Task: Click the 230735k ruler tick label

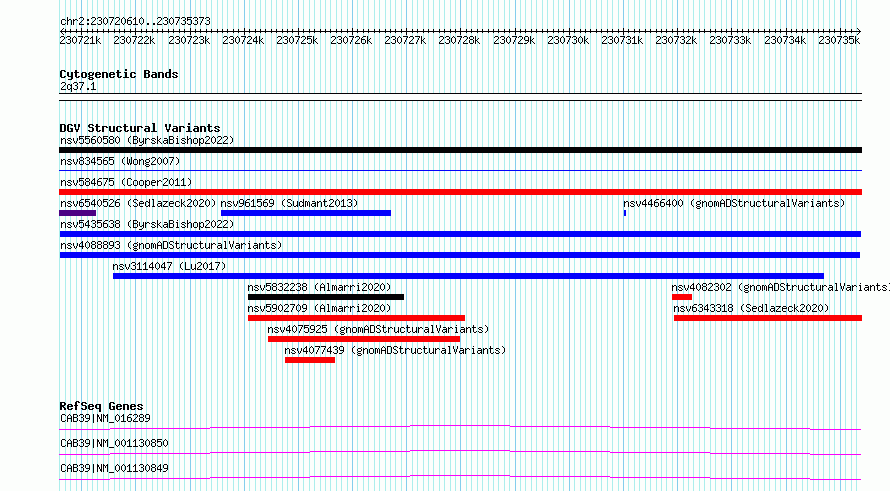Action: 839,40
